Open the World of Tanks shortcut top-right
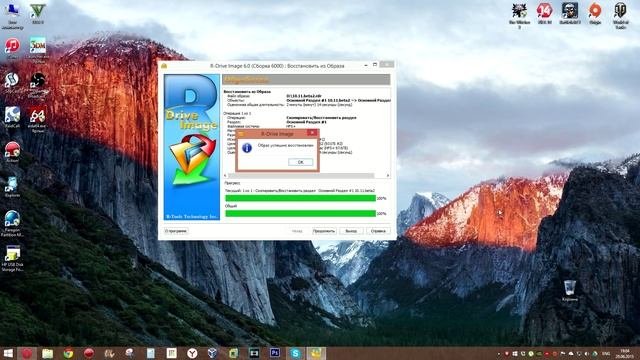 tap(620, 15)
